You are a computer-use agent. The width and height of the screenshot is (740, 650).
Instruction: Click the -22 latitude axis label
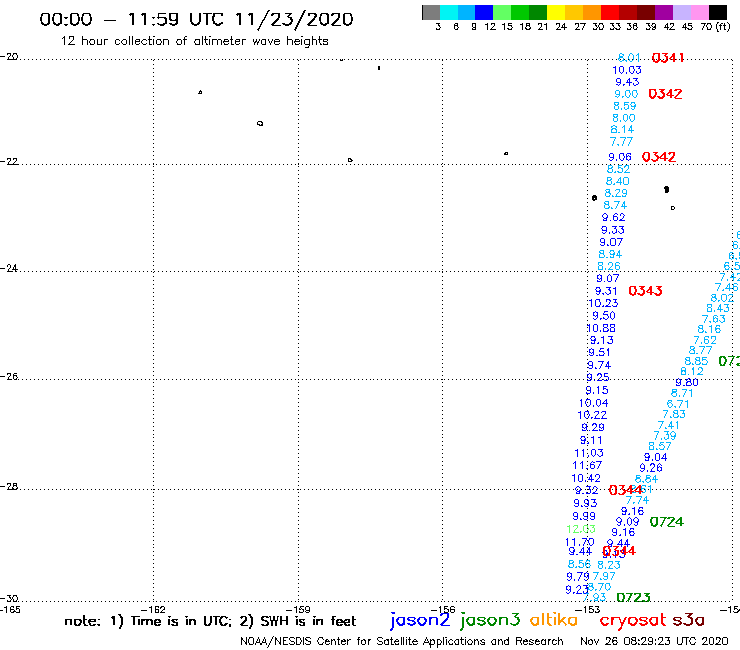pos(9,161)
